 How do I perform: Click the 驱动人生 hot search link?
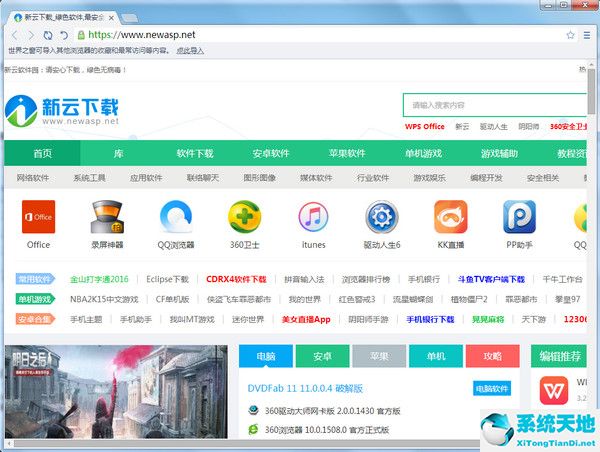[494, 127]
